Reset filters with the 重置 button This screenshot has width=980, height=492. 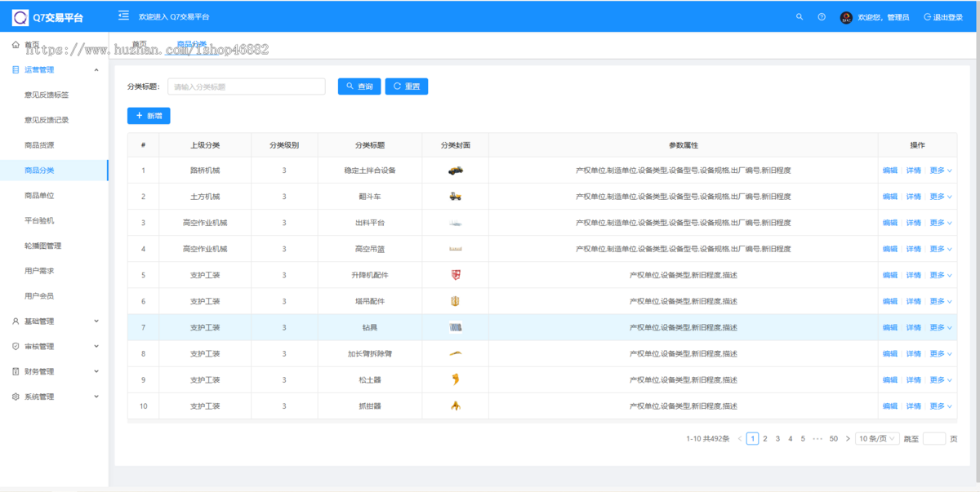tap(407, 86)
